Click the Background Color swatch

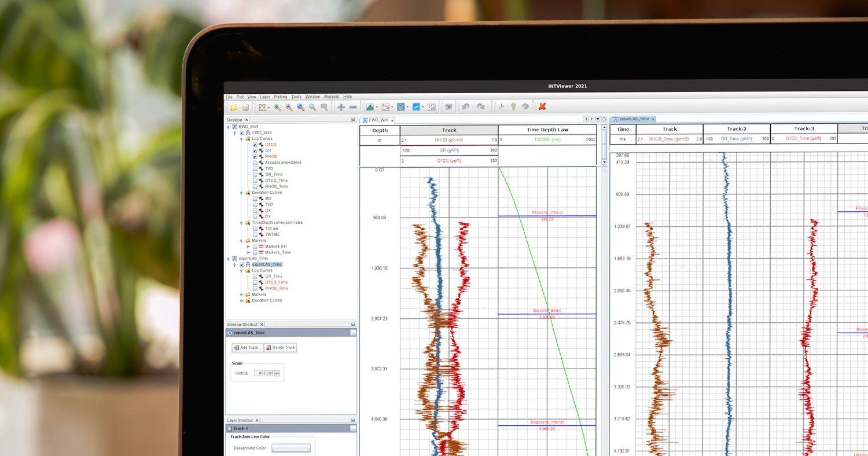tap(291, 448)
